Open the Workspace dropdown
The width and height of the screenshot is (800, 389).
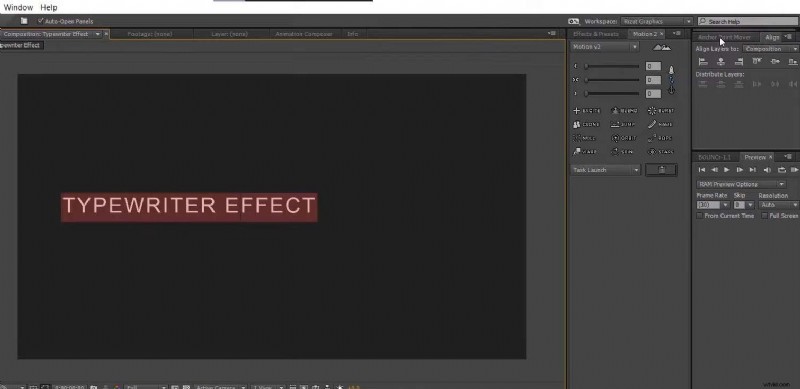point(657,21)
